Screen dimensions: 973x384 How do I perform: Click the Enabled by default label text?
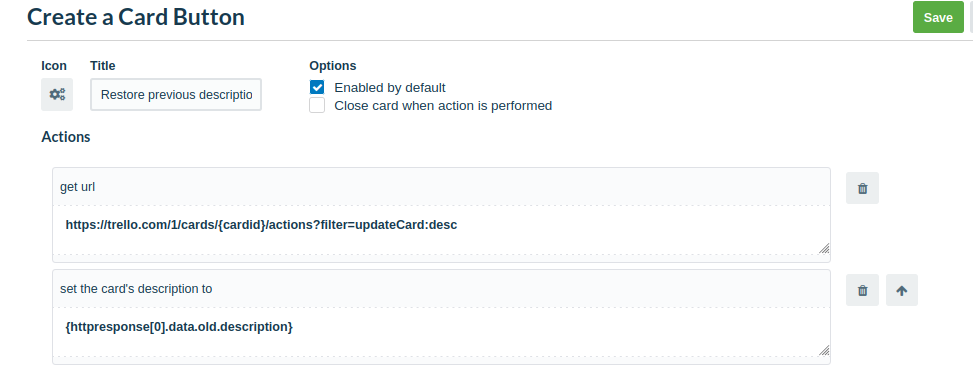coord(390,87)
